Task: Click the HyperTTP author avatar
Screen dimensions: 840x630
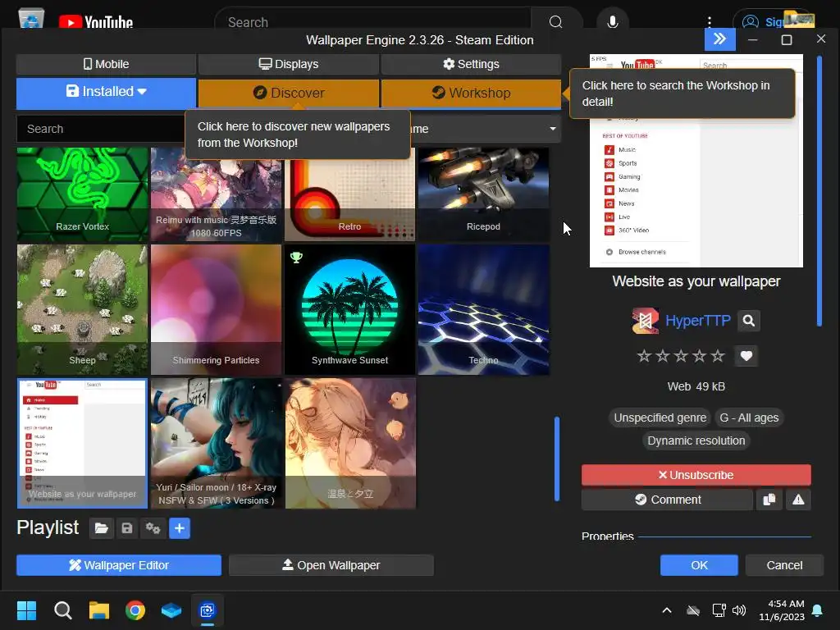Action: pos(645,321)
